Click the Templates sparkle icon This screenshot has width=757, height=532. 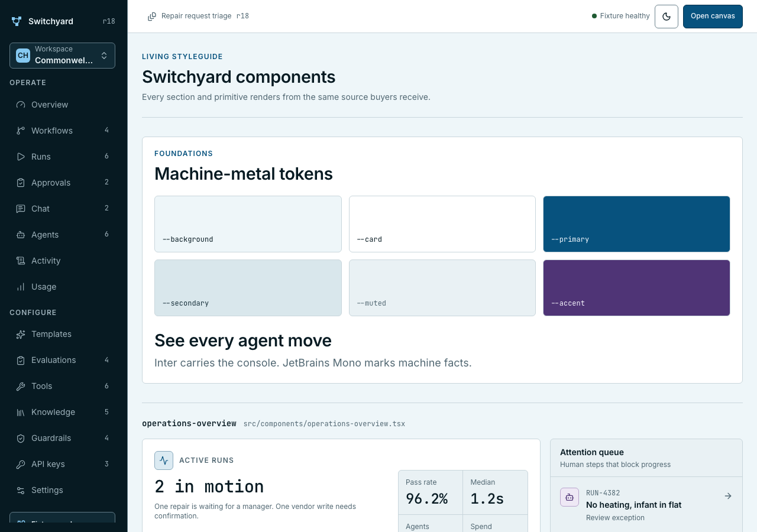click(x=21, y=334)
